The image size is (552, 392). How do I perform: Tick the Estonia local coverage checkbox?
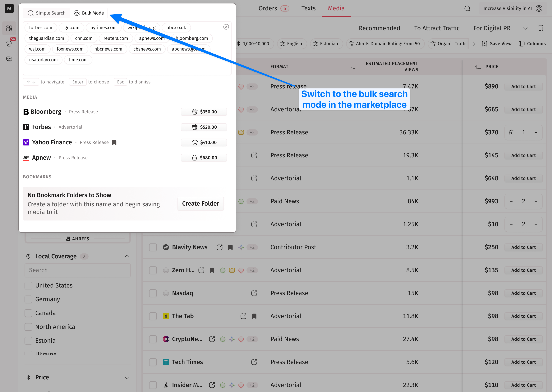pos(29,341)
